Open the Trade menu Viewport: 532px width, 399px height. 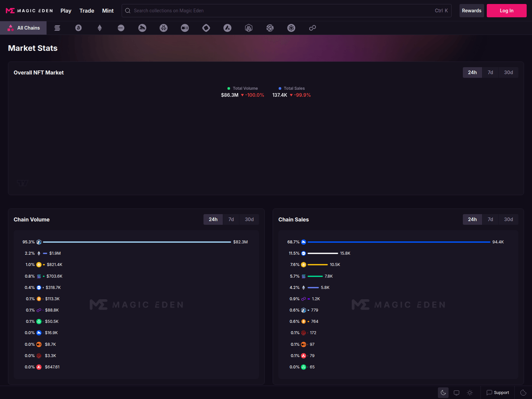point(86,11)
